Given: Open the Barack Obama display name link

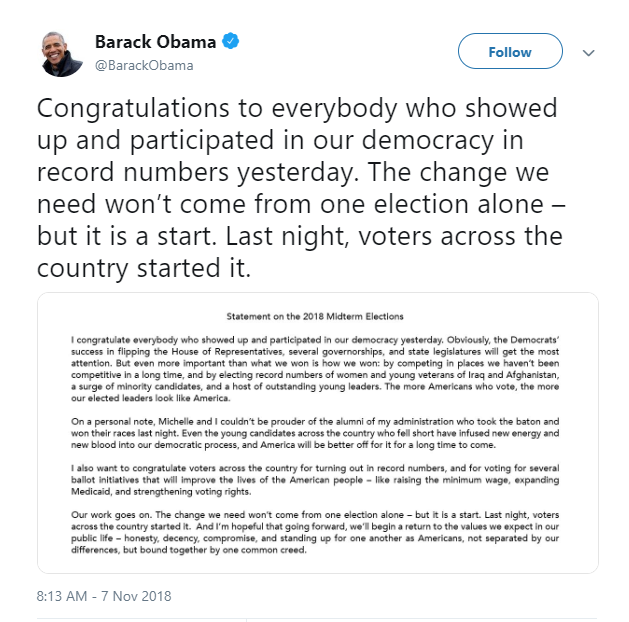Looking at the screenshot, I should click(x=155, y=42).
